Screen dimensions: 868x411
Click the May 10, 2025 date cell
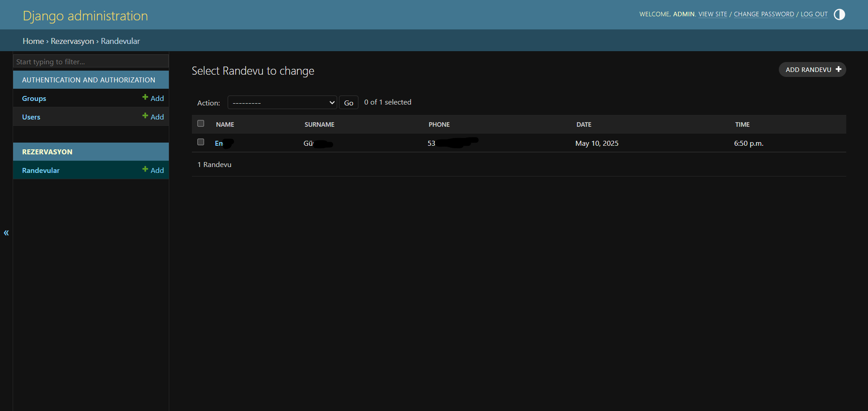click(597, 143)
